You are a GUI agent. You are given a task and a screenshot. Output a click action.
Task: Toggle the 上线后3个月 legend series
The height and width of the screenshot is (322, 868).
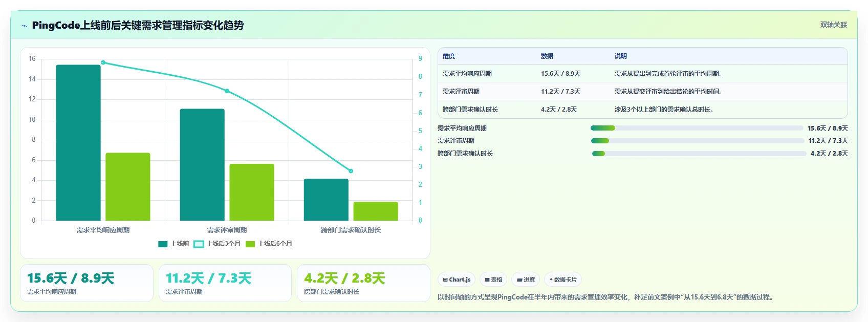(217, 244)
